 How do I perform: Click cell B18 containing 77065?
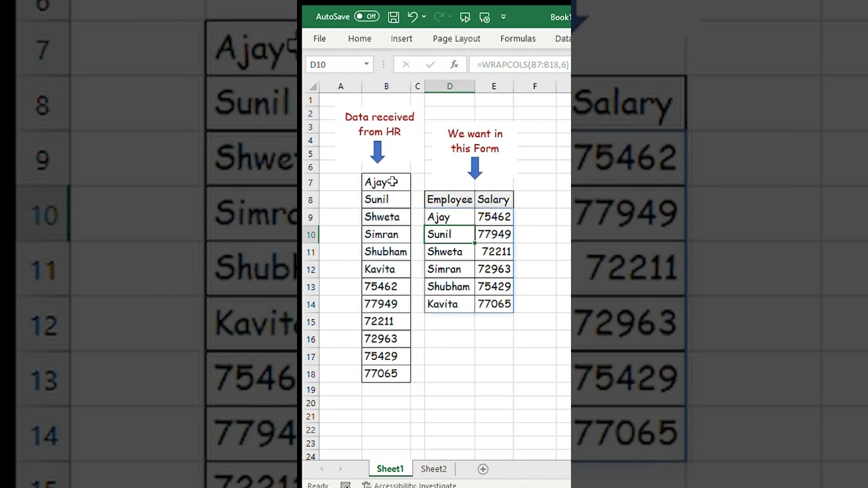[x=386, y=374]
